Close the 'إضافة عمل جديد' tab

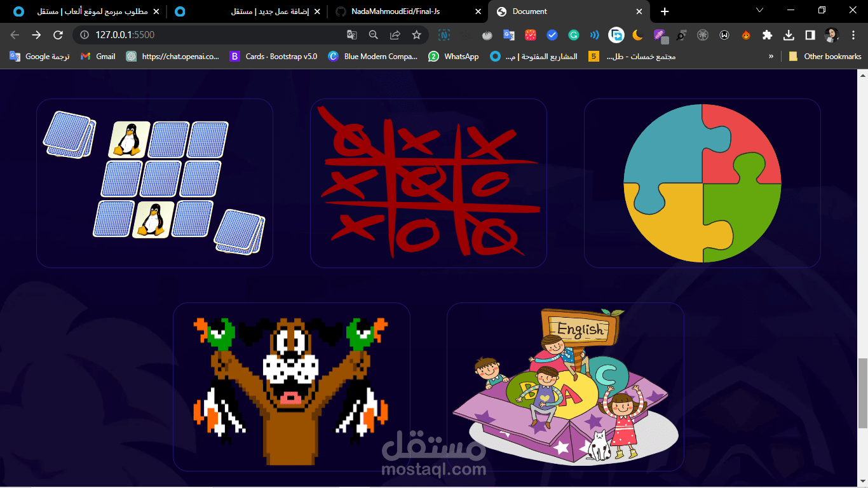(x=316, y=11)
